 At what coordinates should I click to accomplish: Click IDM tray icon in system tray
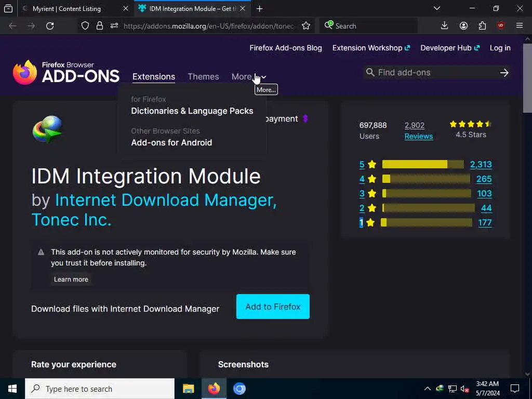pyautogui.click(x=440, y=389)
